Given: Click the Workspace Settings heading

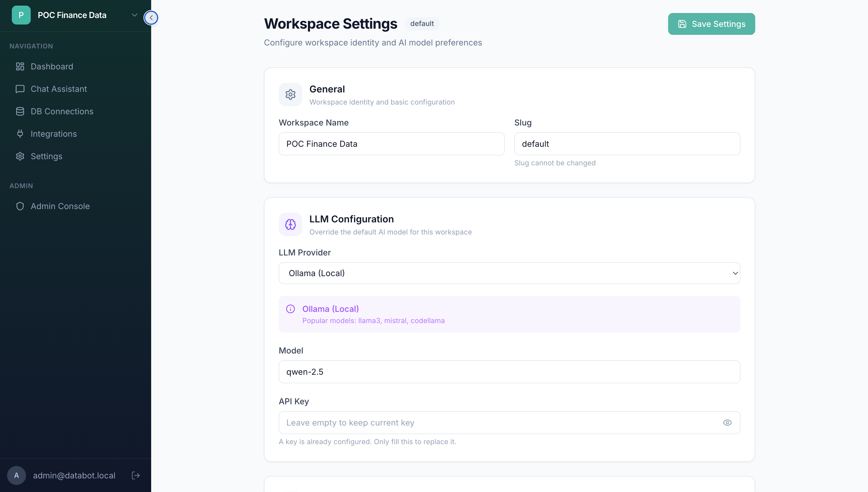Looking at the screenshot, I should click(330, 24).
